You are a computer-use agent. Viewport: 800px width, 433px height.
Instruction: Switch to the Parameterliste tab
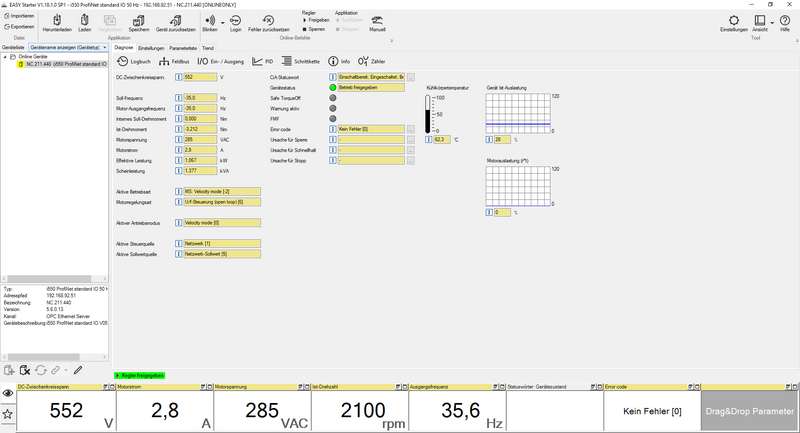click(x=183, y=48)
